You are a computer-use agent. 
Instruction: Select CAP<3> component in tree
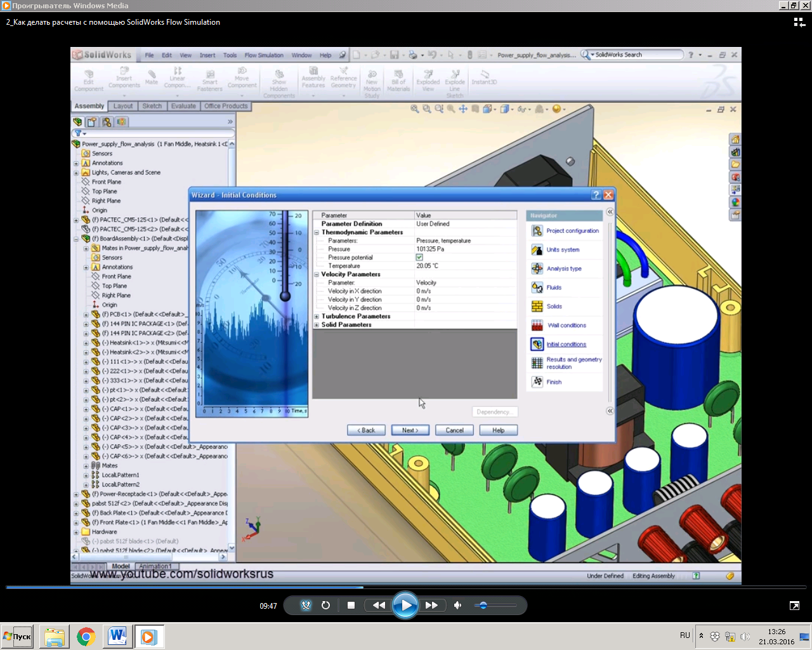coord(140,428)
